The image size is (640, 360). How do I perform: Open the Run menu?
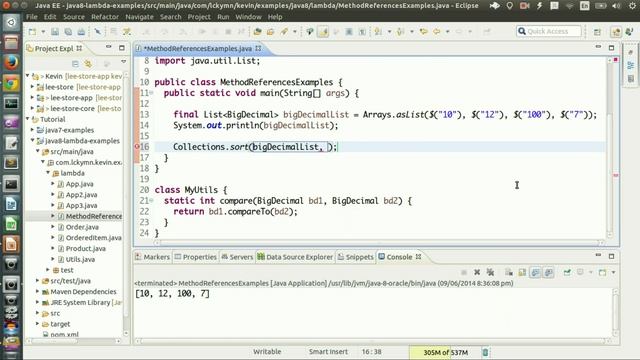(223, 17)
